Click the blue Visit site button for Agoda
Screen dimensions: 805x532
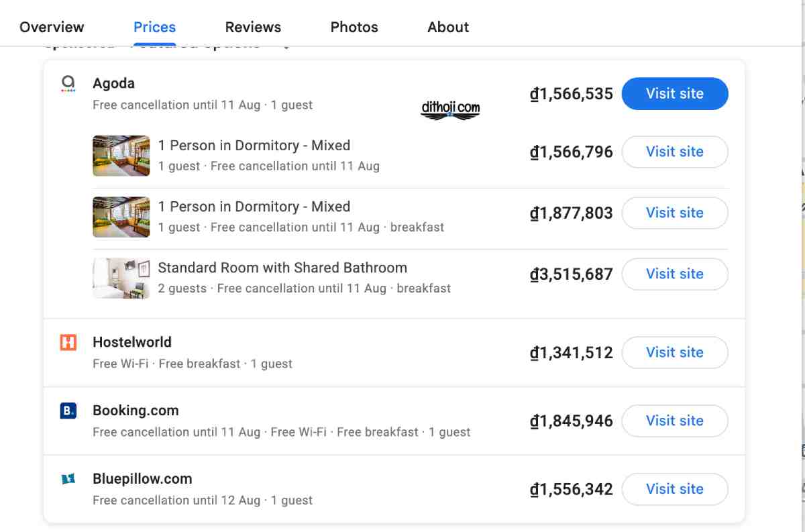[675, 94]
